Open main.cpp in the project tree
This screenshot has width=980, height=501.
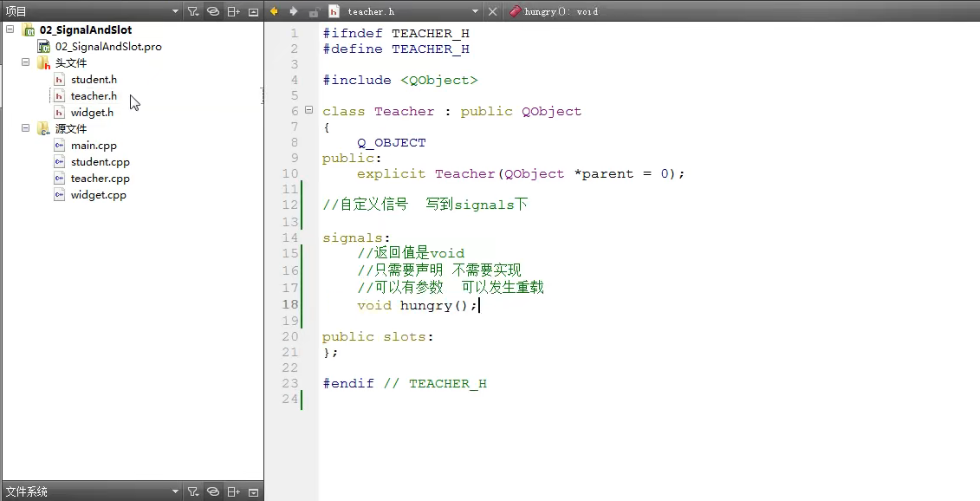94,145
